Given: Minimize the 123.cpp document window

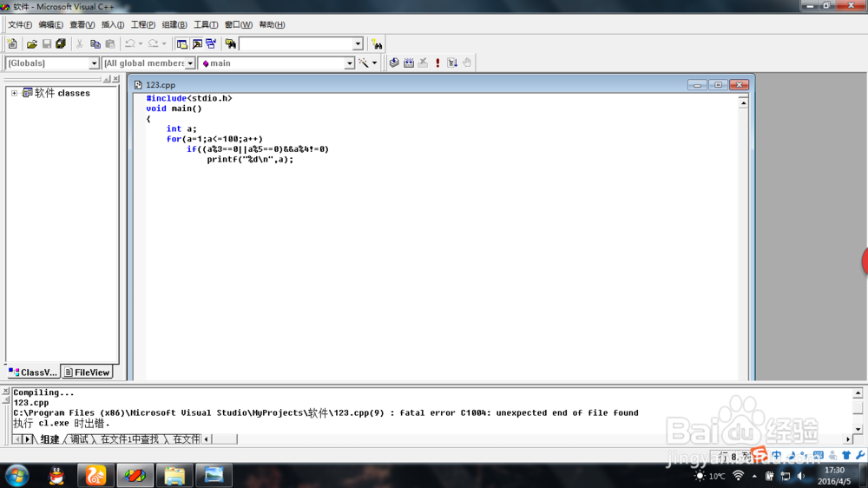Looking at the screenshot, I should pos(697,85).
